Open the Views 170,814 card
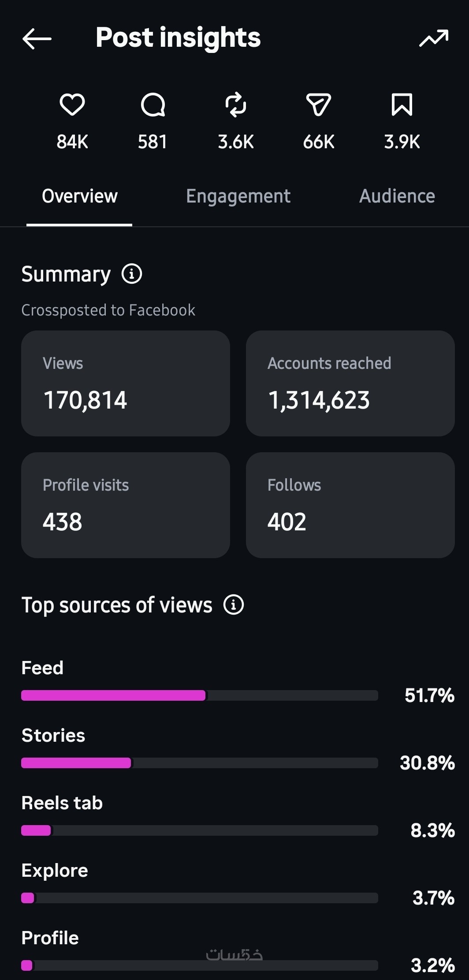The image size is (469, 980). 126,383
